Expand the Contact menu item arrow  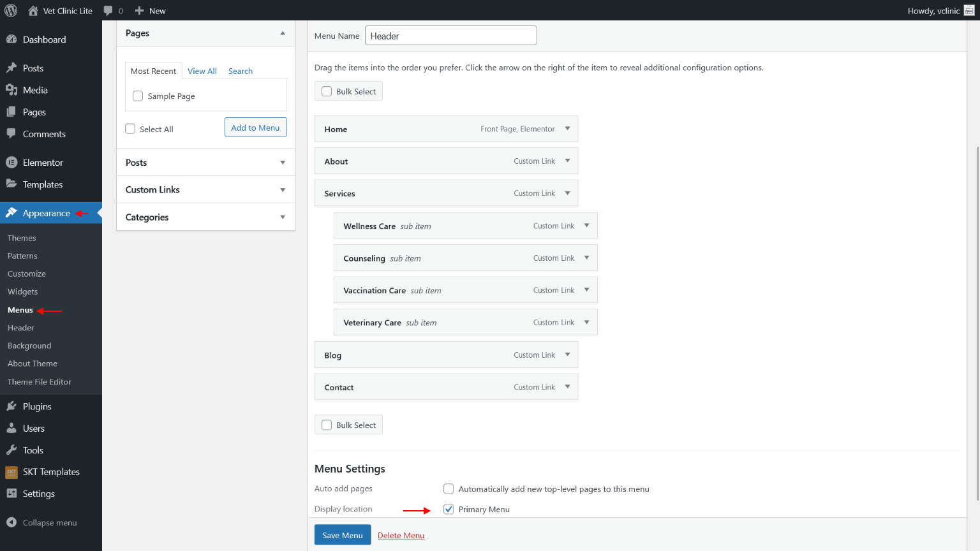(567, 387)
